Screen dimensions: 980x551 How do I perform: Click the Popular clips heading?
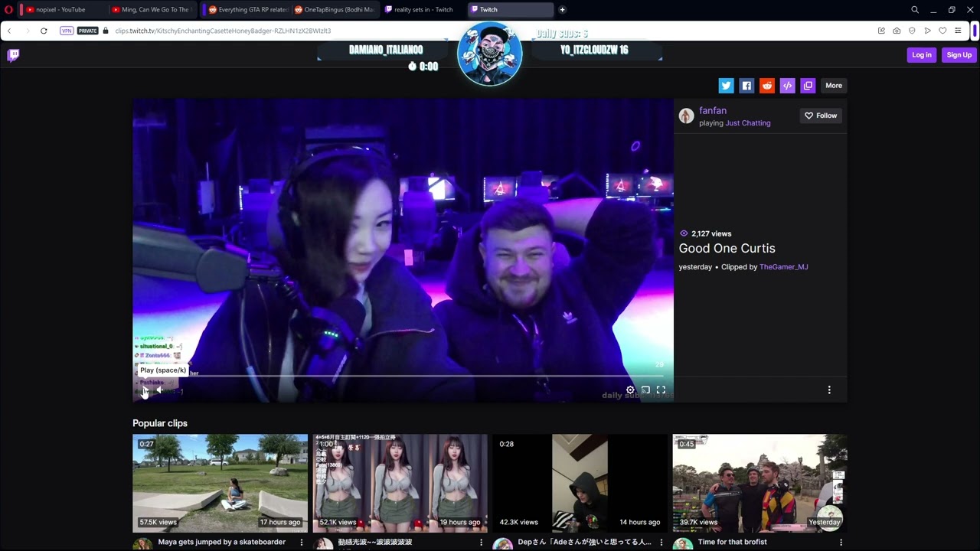[160, 423]
